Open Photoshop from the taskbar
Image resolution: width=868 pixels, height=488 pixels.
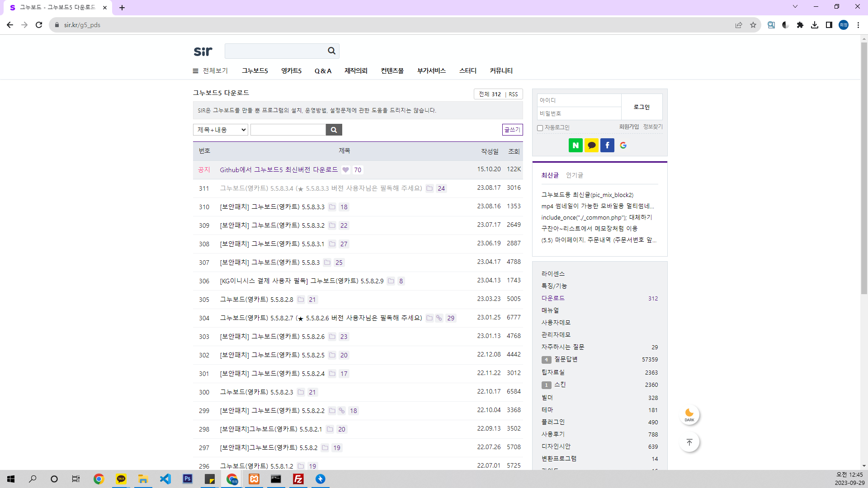pos(188,479)
